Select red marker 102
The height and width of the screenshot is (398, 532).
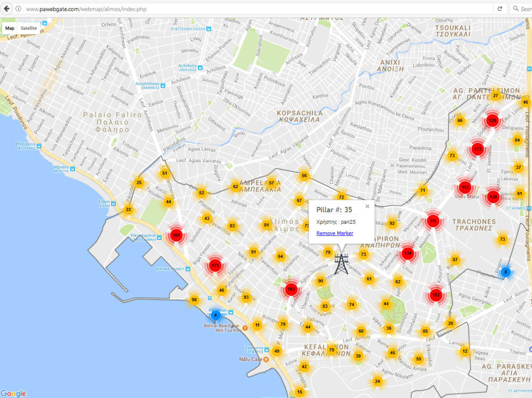click(x=436, y=294)
